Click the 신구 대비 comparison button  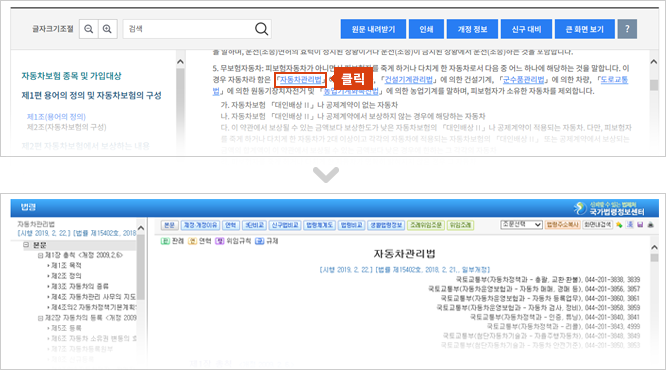click(526, 29)
